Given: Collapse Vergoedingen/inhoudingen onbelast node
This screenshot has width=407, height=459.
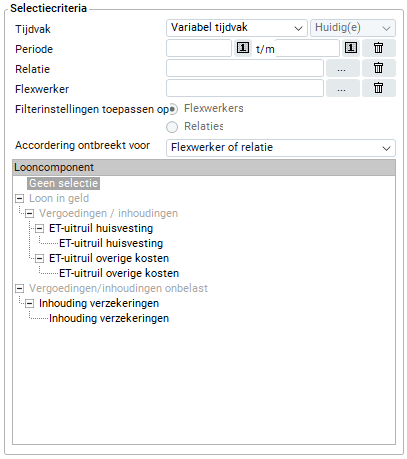Looking at the screenshot, I should (x=20, y=288).
